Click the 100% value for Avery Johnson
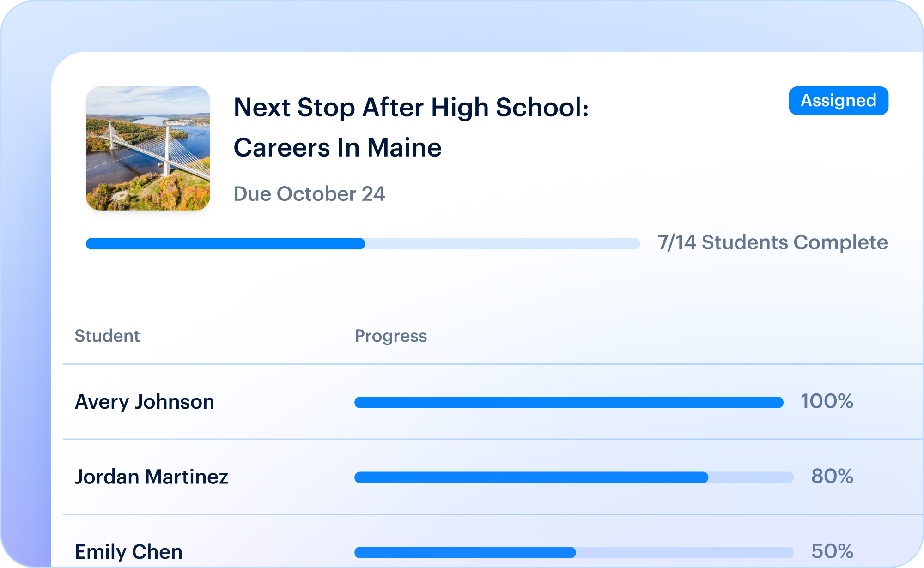924x568 pixels. coord(827,401)
